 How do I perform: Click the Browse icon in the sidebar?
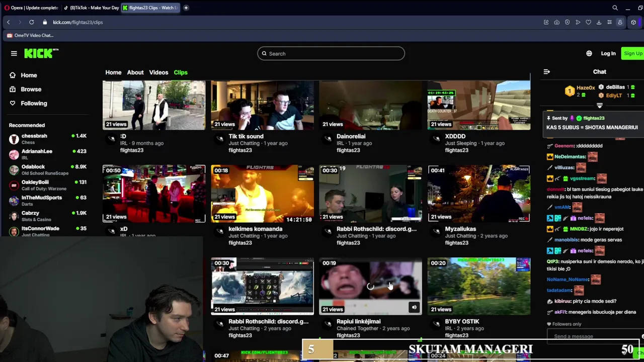click(x=13, y=89)
